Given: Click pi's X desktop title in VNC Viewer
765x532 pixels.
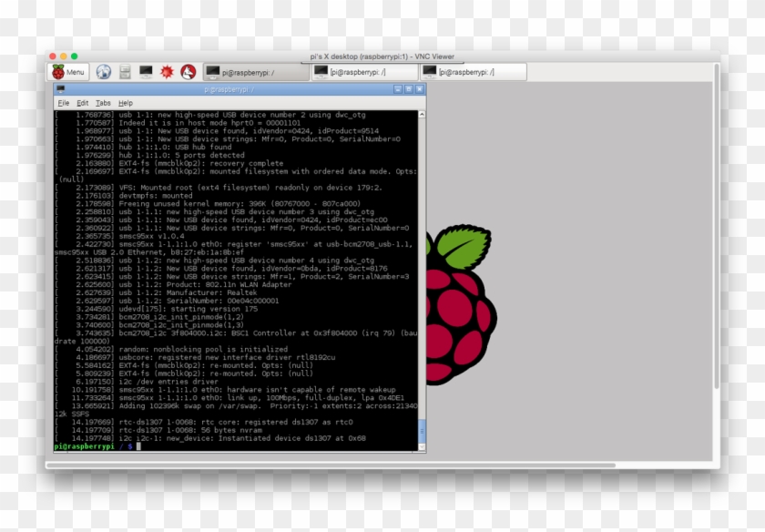Looking at the screenshot, I should tap(382, 55).
